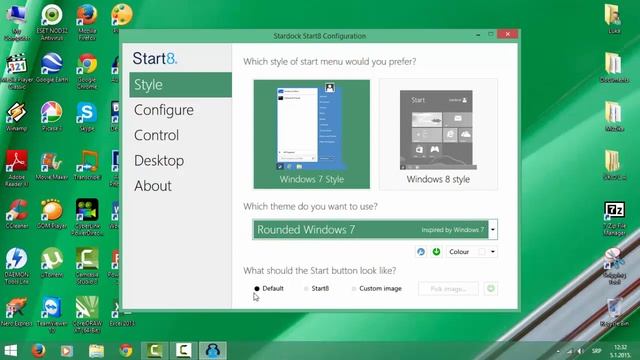Image resolution: width=640 pixels, height=360 pixels.
Task: Open Adobe Reader XI desktop icon
Action: point(17,169)
